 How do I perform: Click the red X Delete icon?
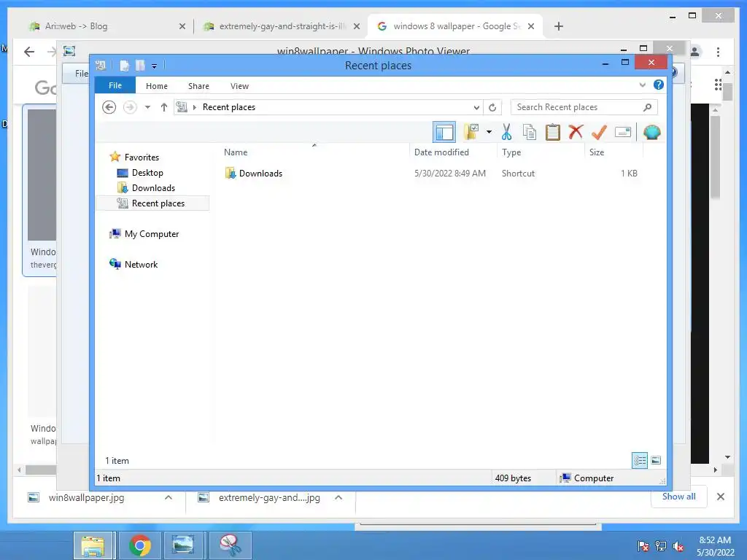(576, 132)
